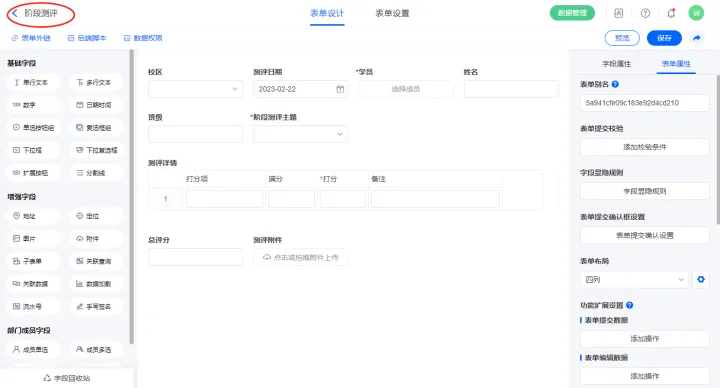This screenshot has height=388, width=720.
Task: Click 表单提交确认设置 button
Action: pyautogui.click(x=645, y=236)
